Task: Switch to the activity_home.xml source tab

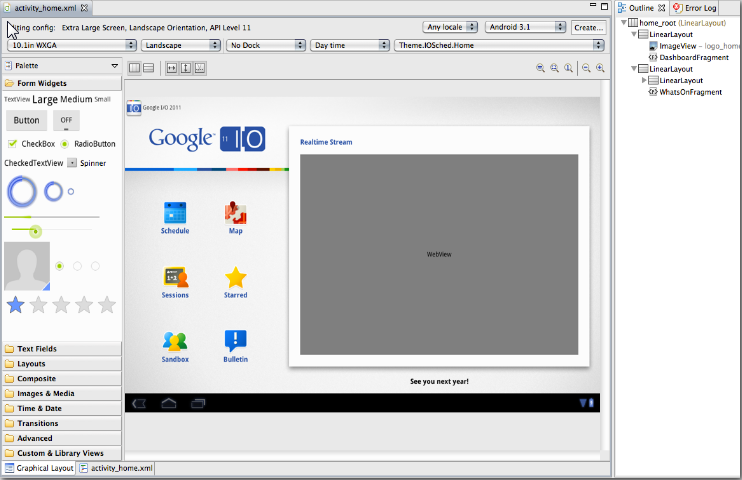Action: click(x=116, y=468)
